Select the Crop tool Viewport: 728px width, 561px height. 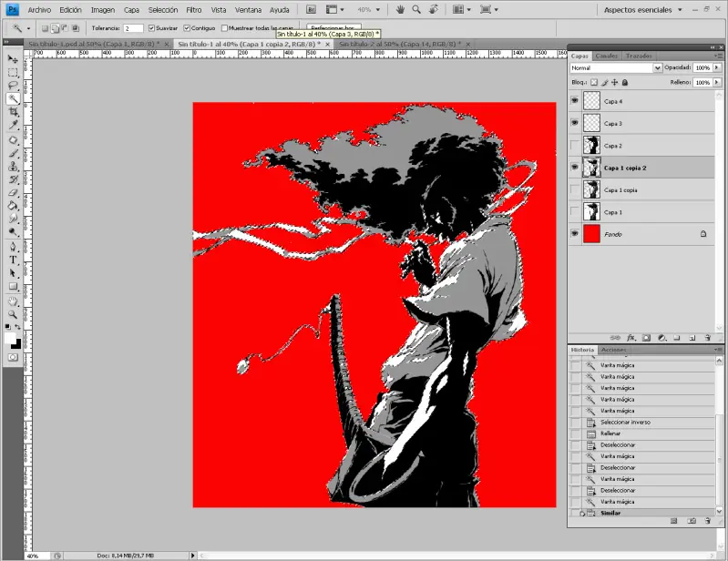pyautogui.click(x=13, y=112)
